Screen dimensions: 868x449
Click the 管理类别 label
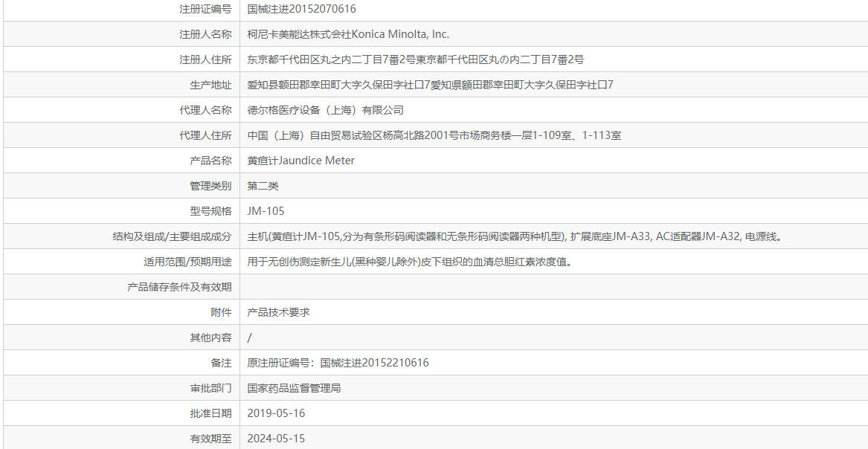(x=211, y=187)
